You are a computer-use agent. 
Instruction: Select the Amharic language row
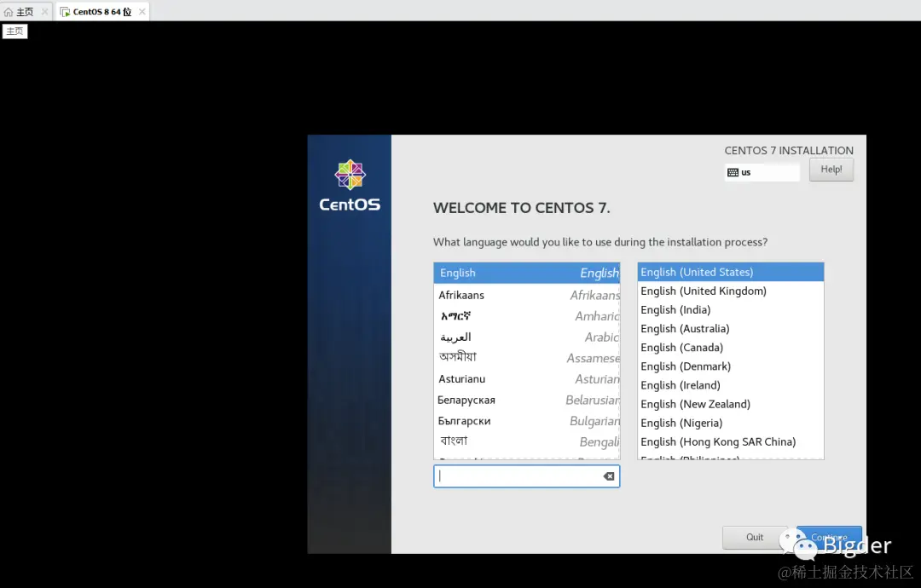tap(527, 315)
